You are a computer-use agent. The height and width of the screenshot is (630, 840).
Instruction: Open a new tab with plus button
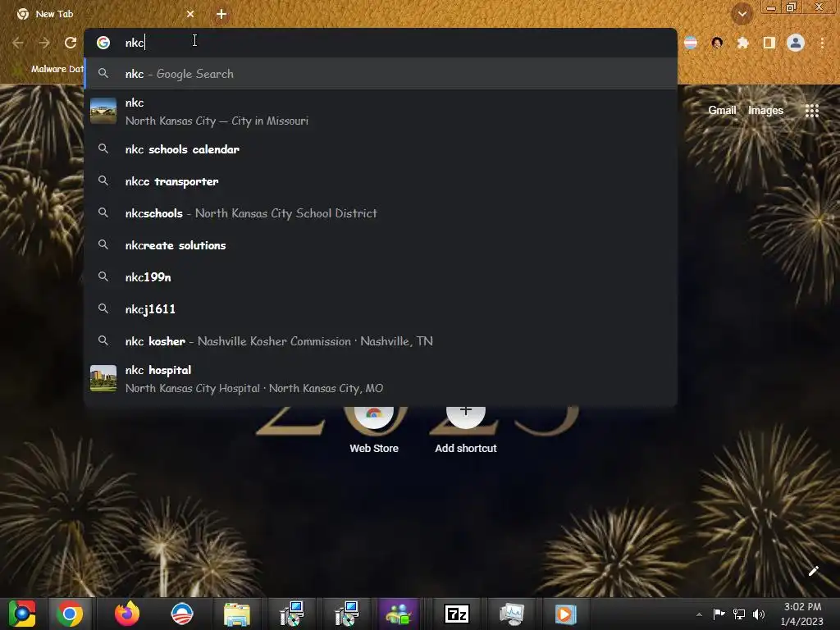click(x=221, y=14)
